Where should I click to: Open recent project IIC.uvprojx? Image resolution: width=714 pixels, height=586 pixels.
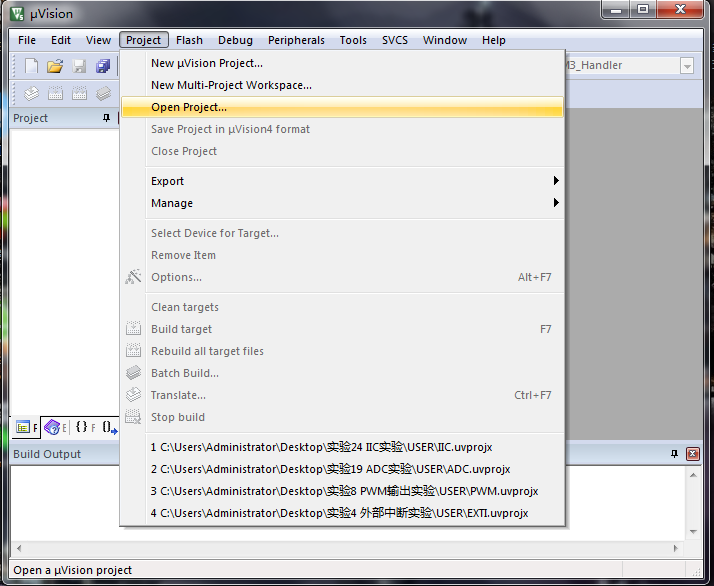point(342,447)
